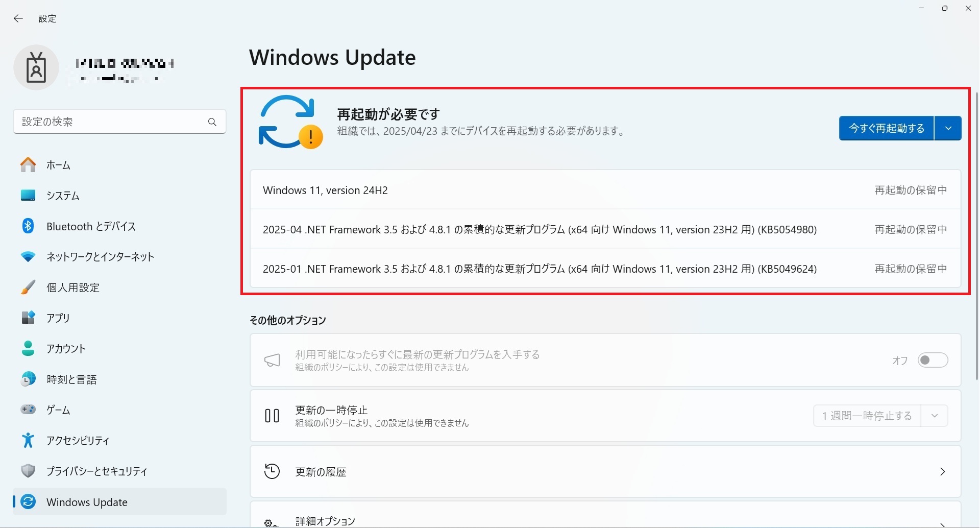This screenshot has width=980, height=528.
Task: Open 個人用設定 settings
Action: point(119,287)
